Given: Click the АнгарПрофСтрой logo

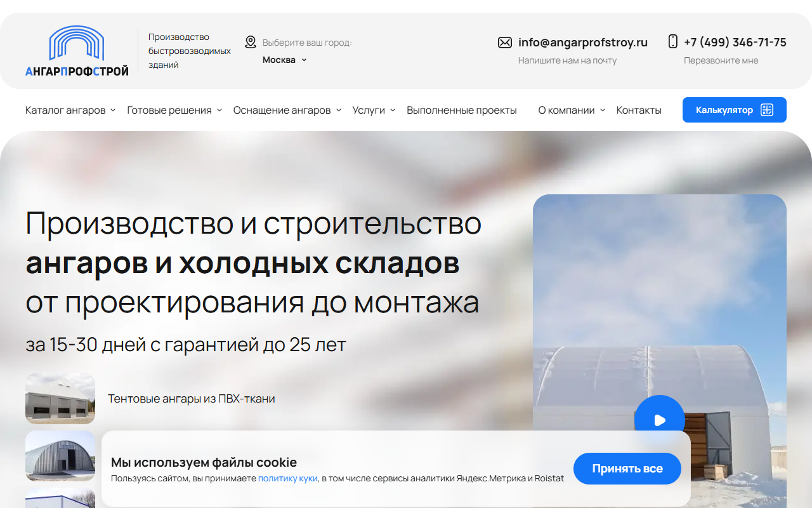Looking at the screenshot, I should pyautogui.click(x=77, y=51).
